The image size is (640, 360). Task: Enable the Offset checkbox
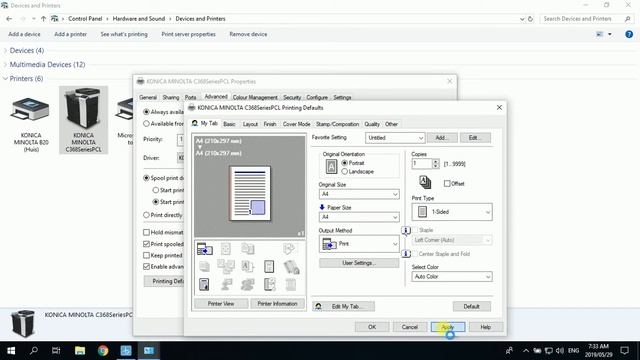tap(447, 184)
